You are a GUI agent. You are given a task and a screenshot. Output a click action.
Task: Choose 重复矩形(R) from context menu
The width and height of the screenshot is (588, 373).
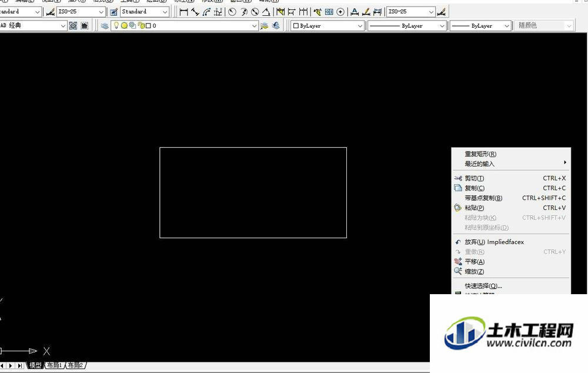511,154
